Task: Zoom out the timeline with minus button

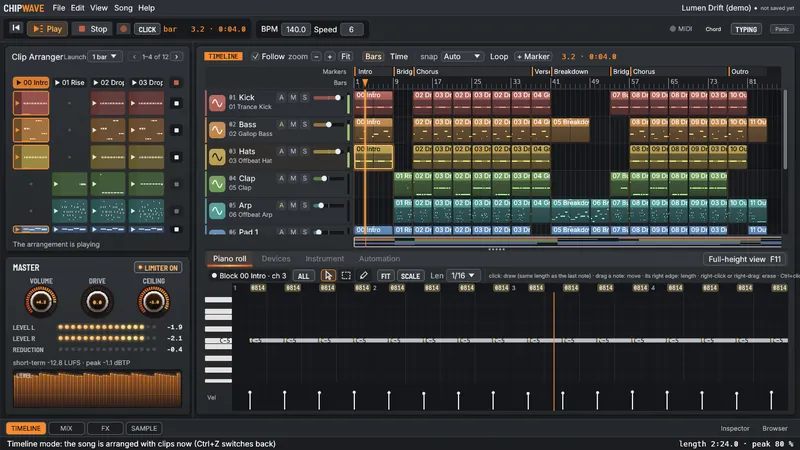Action: pyautogui.click(x=316, y=57)
